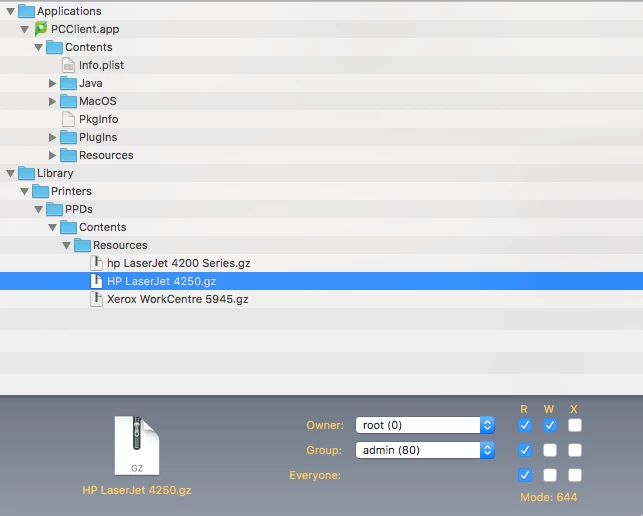Select hp LaserJet 4200 Series.gz file name

click(179, 263)
